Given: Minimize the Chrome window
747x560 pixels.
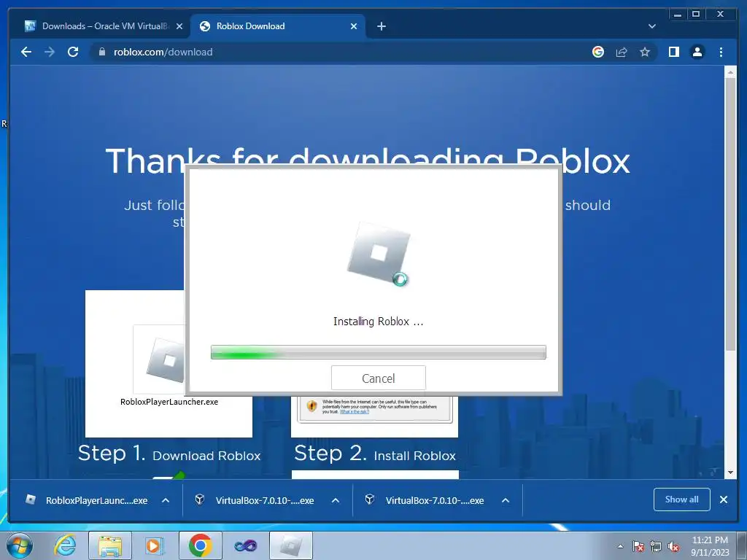Looking at the screenshot, I should pos(678,14).
